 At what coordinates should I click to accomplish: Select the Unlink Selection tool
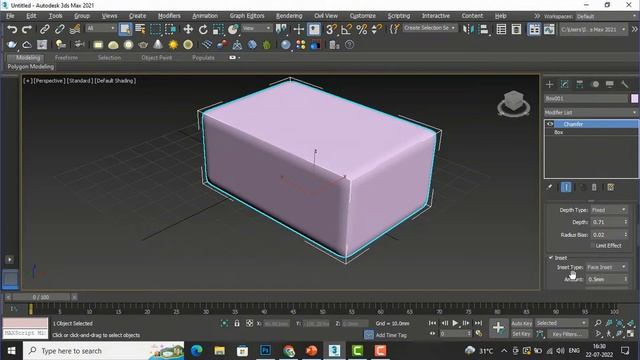(60, 29)
